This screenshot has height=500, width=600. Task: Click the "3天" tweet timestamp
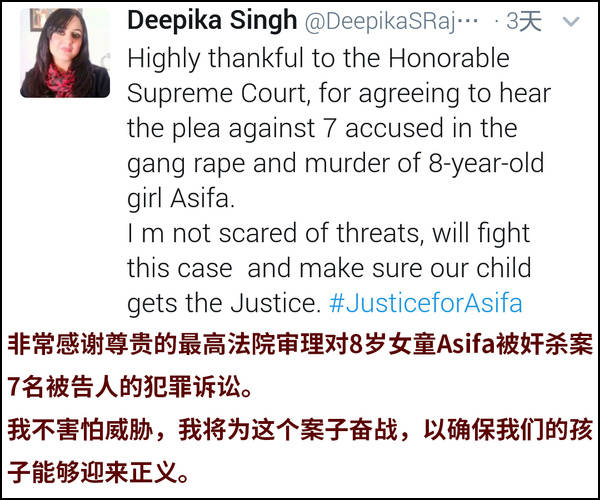click(x=524, y=21)
